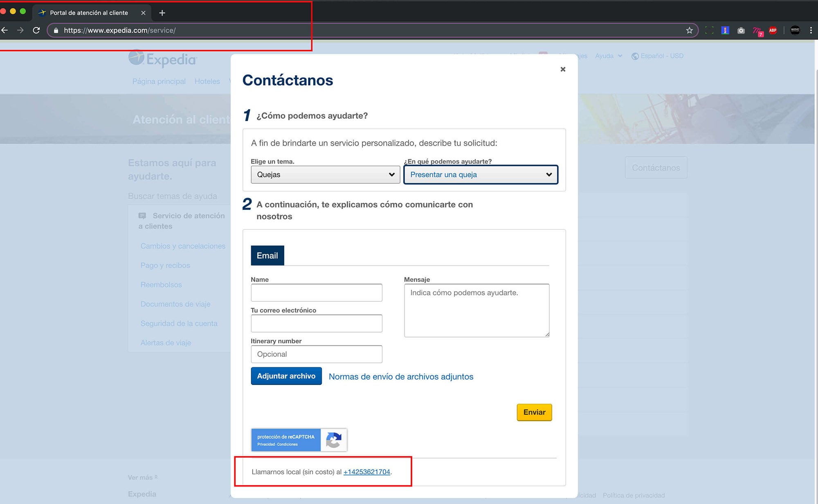
Task: Click the Adjuntar archivo button
Action: pos(286,376)
